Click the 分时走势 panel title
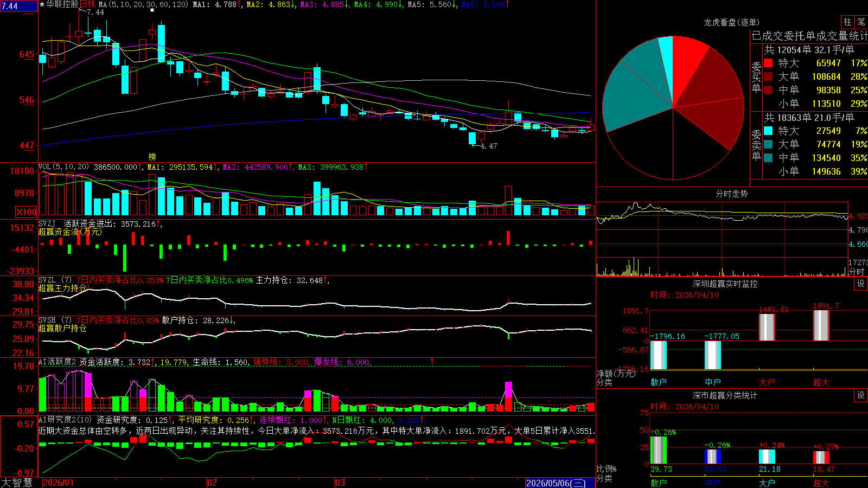 click(731, 194)
